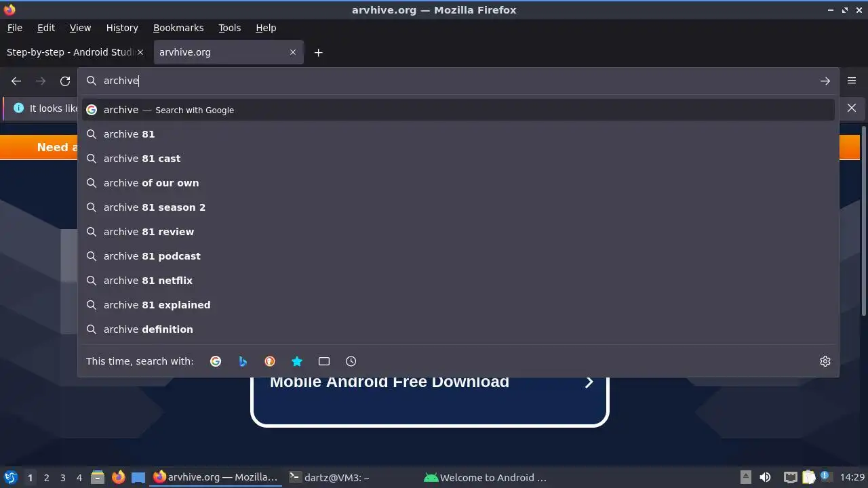868x488 pixels.
Task: Click the page vertical scrollbar
Action: click(x=863, y=220)
